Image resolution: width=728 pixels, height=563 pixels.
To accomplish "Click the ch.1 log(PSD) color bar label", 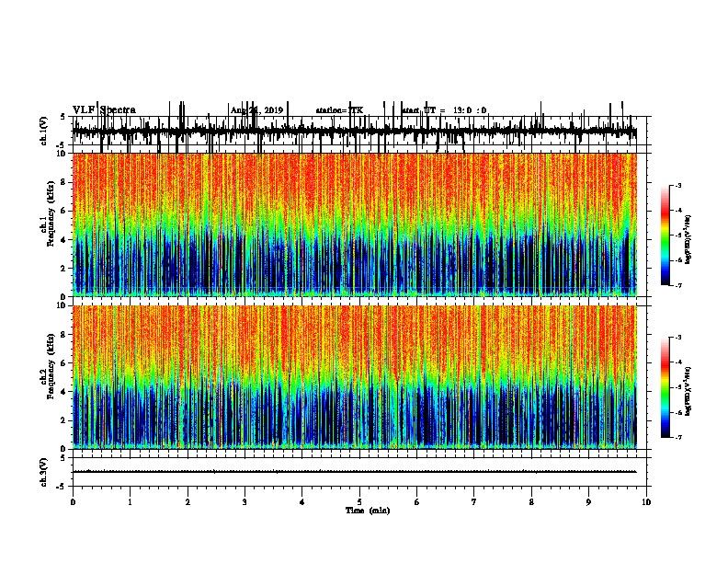I will (688, 239).
